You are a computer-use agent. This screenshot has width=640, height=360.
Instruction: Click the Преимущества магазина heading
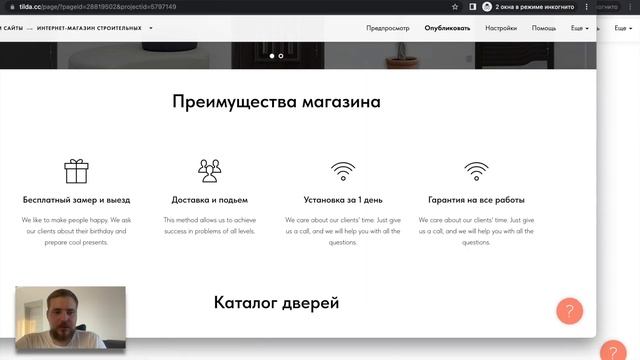click(x=276, y=102)
